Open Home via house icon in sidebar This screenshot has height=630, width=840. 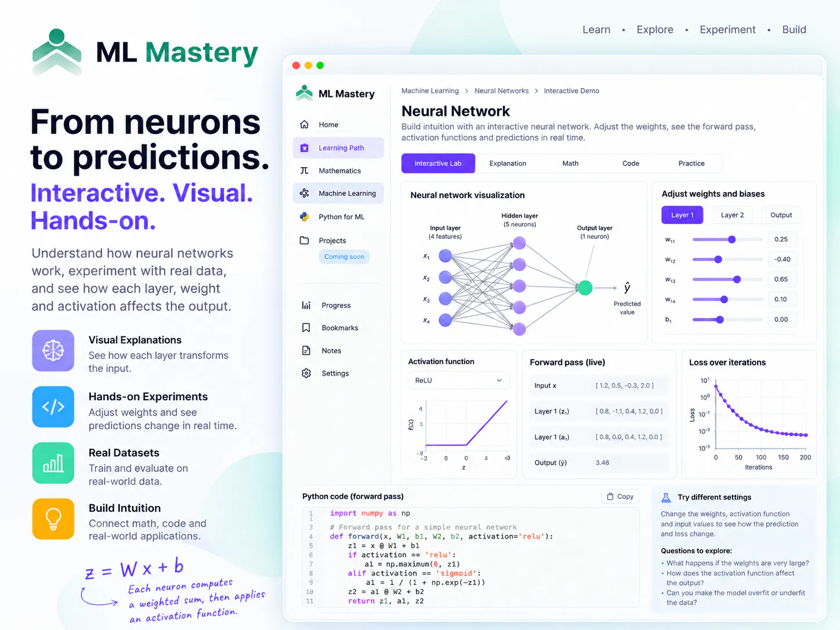click(304, 124)
